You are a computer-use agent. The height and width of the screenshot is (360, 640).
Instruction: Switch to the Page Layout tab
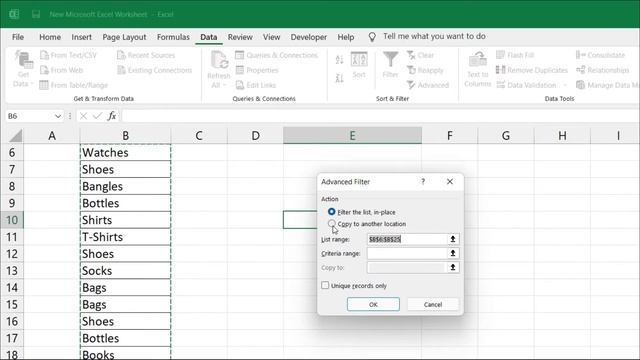tap(124, 37)
